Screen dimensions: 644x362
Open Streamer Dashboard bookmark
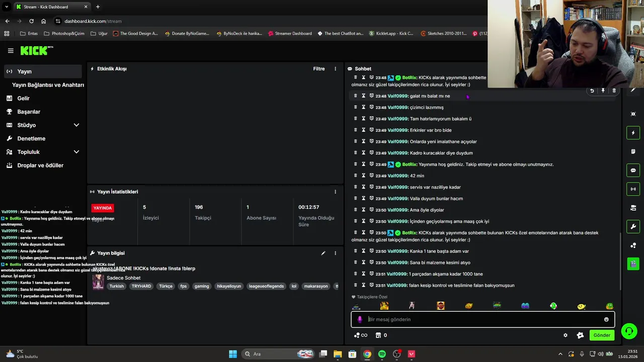point(290,34)
